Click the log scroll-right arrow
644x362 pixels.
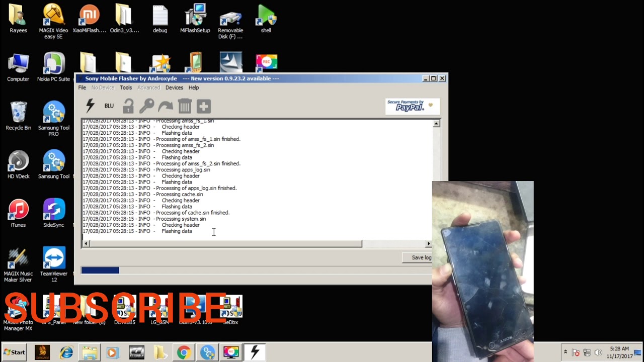(x=429, y=244)
